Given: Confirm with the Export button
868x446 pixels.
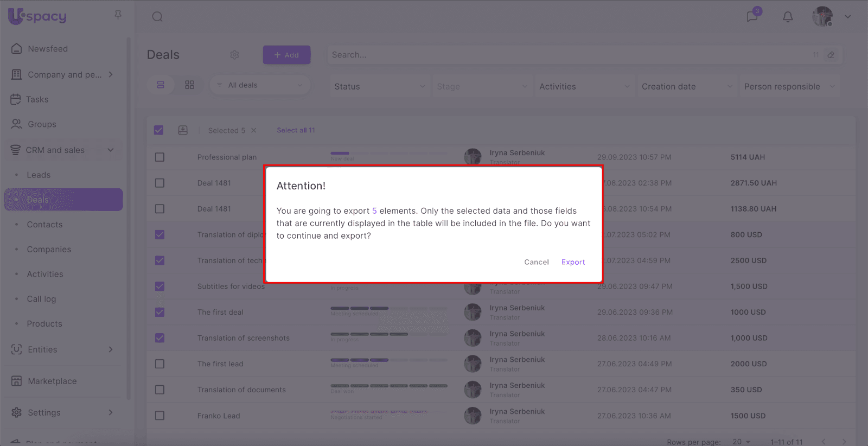Looking at the screenshot, I should tap(573, 262).
